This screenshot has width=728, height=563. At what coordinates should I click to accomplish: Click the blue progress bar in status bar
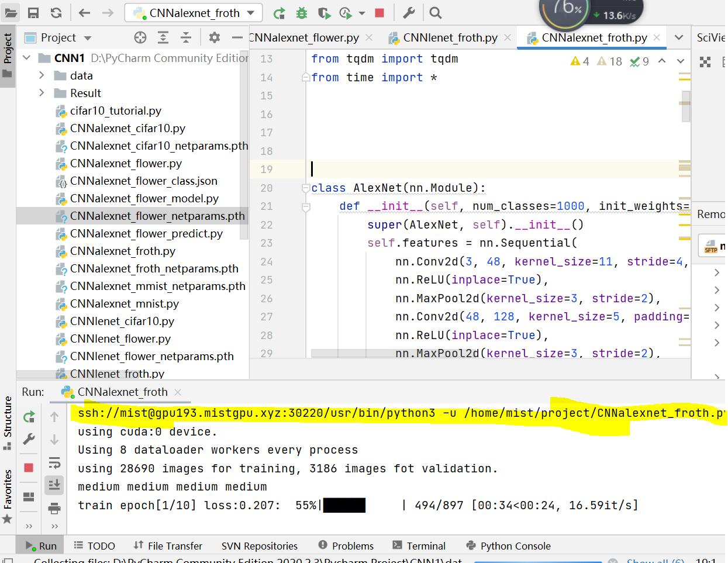537,560
